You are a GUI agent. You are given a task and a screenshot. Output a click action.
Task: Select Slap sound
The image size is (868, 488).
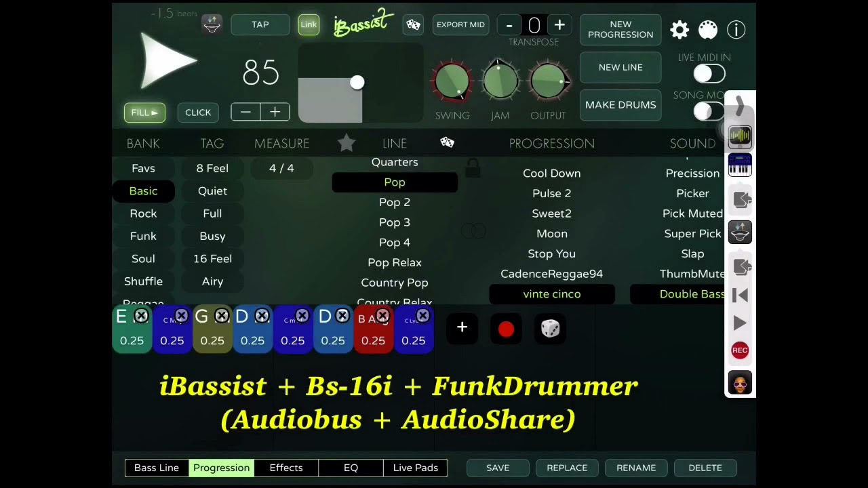coord(692,253)
